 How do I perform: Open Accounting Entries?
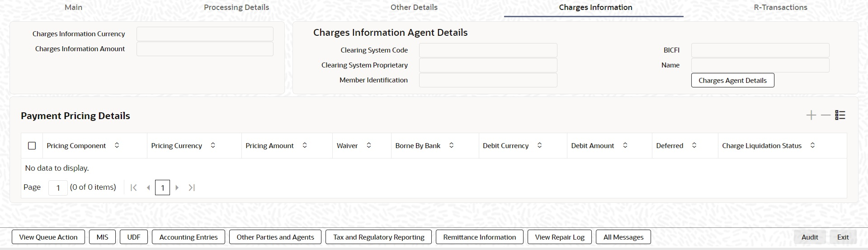point(189,237)
